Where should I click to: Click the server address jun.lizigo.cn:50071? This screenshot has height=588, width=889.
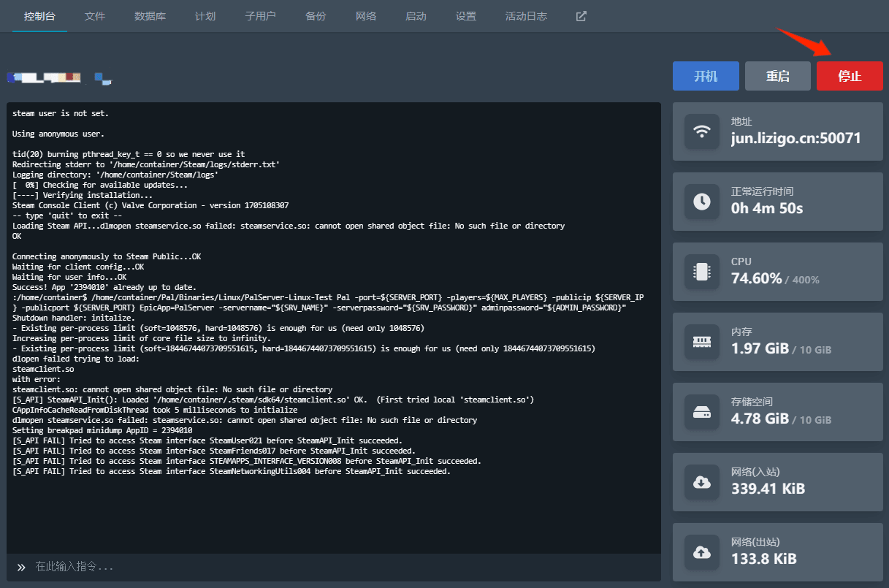tap(795, 138)
